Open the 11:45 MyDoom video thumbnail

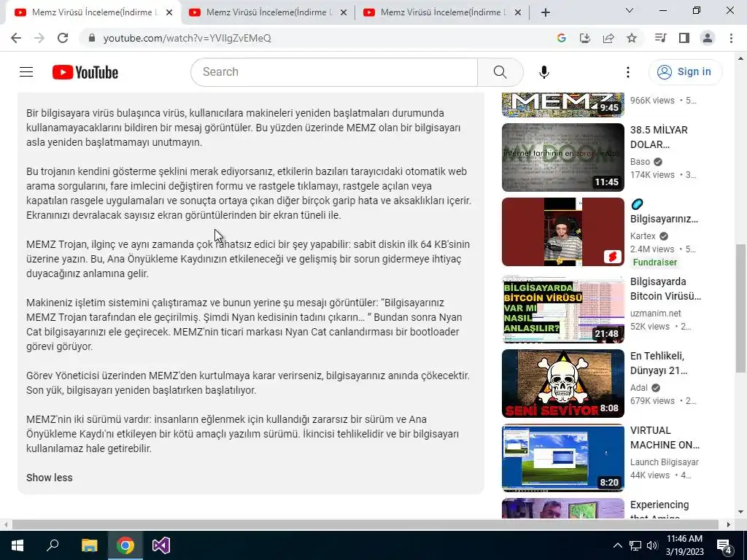pos(562,157)
